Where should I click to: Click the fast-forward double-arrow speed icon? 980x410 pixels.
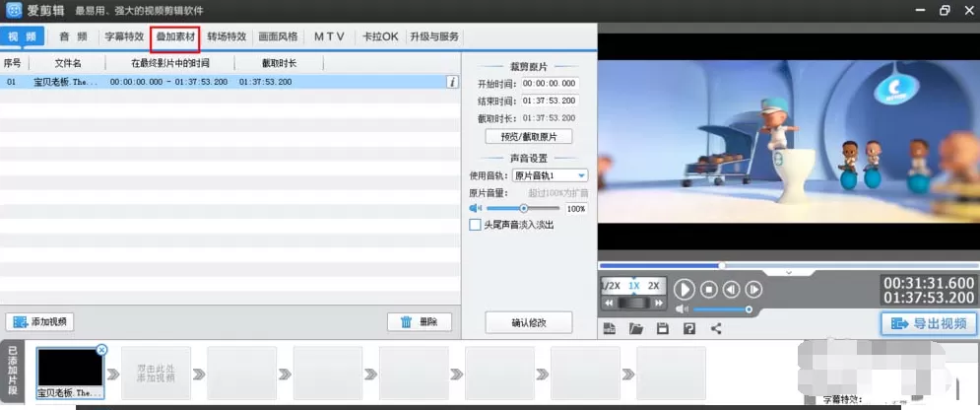659,304
